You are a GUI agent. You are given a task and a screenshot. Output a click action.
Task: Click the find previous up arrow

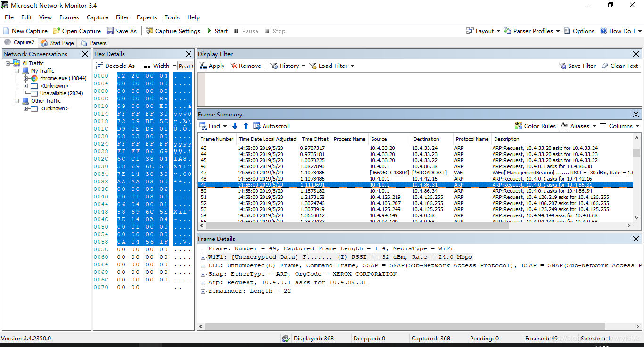tap(246, 126)
